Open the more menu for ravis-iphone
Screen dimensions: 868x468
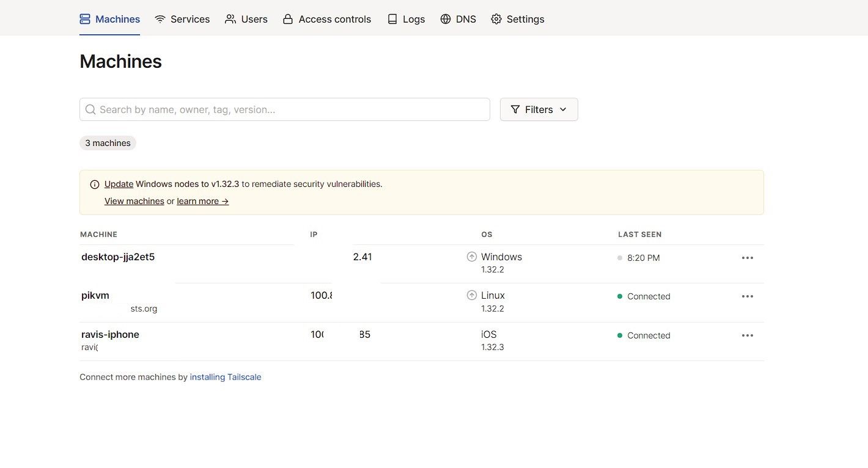(748, 335)
